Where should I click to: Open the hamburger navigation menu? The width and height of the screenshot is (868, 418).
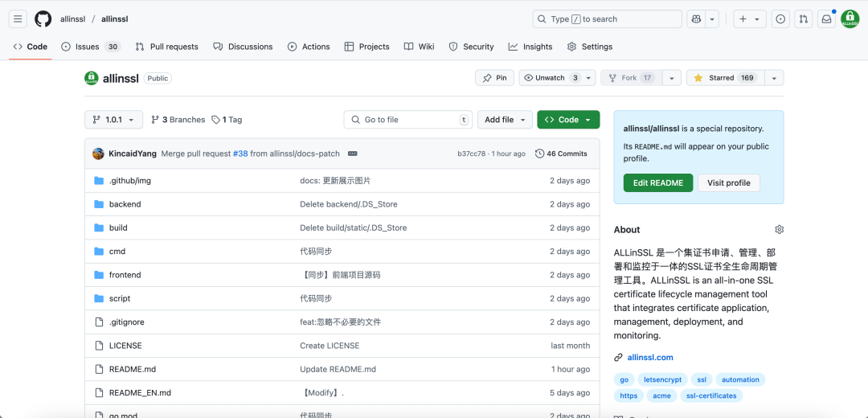18,18
